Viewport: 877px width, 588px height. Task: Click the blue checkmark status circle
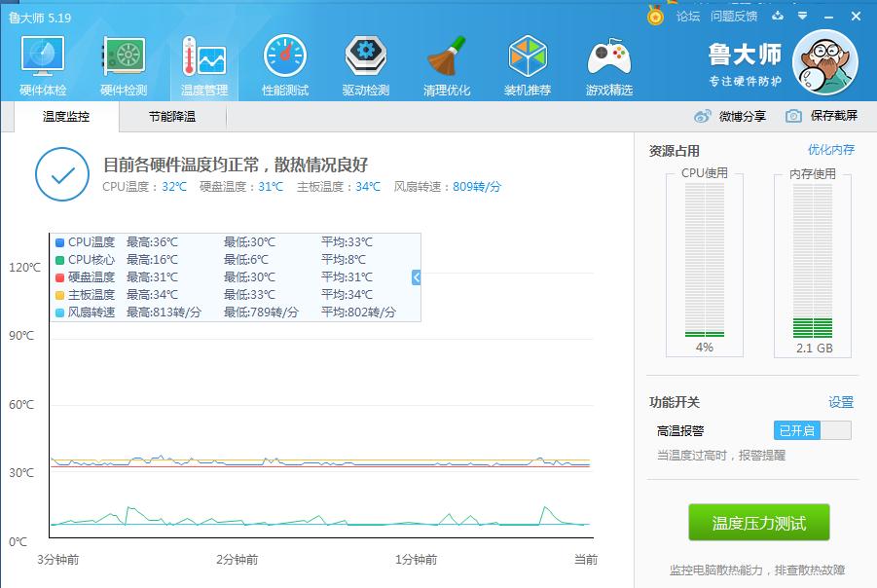tap(62, 174)
